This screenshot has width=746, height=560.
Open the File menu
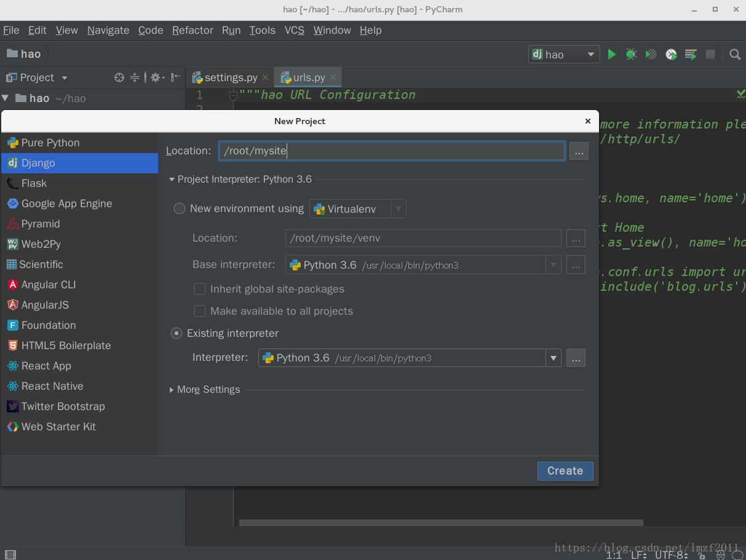tap(11, 30)
